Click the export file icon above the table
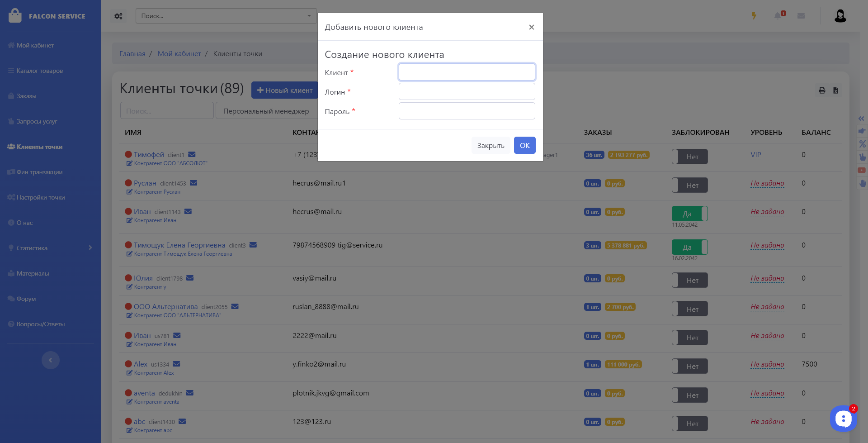The width and height of the screenshot is (868, 443). [x=836, y=91]
